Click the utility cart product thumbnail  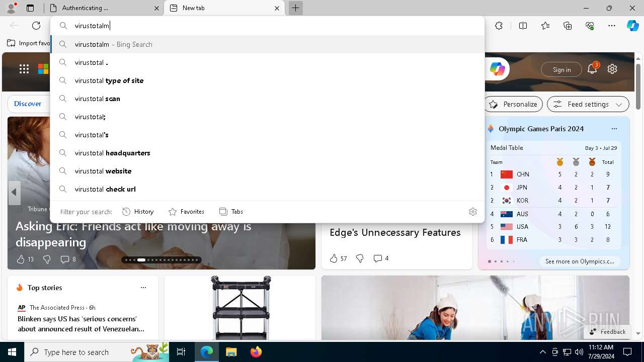tap(240, 308)
